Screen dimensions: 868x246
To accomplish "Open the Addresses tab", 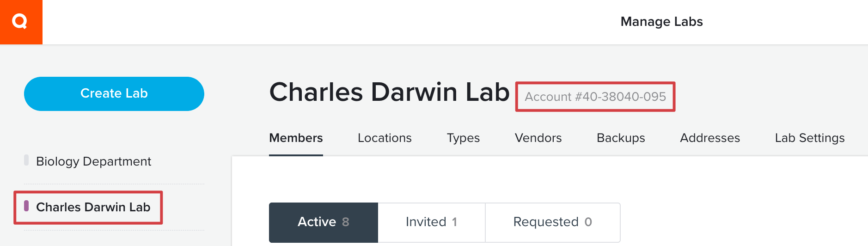I will click(710, 138).
